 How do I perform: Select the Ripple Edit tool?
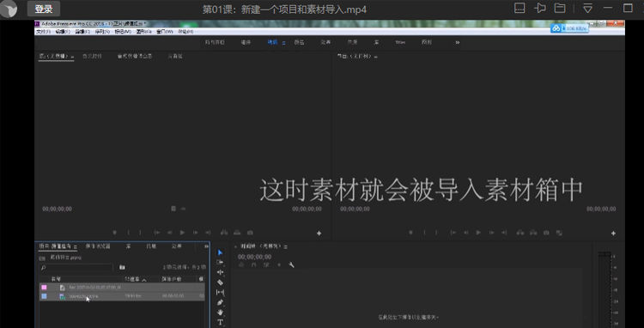[220, 272]
